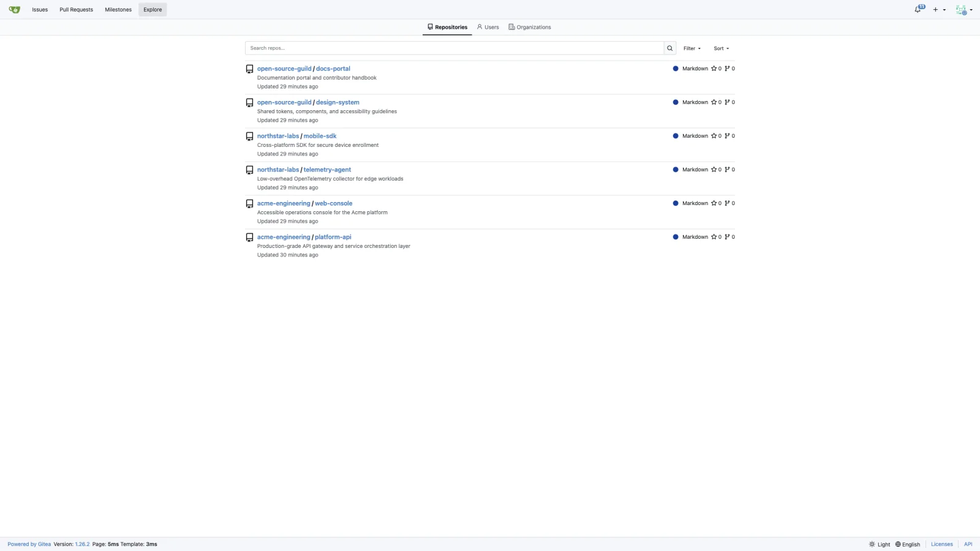
Task: Click the fork count icon for docs-portal
Action: pyautogui.click(x=727, y=69)
